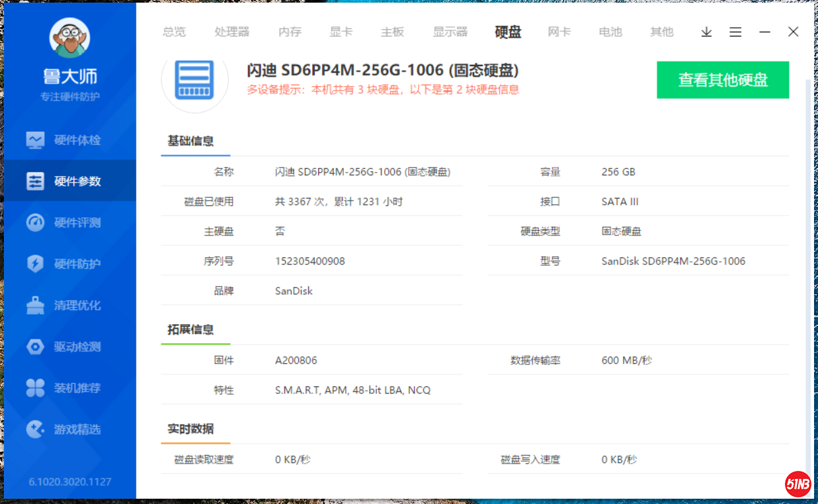
Task: Click the 硬件体检 monitor icon in sidebar
Action: click(35, 140)
